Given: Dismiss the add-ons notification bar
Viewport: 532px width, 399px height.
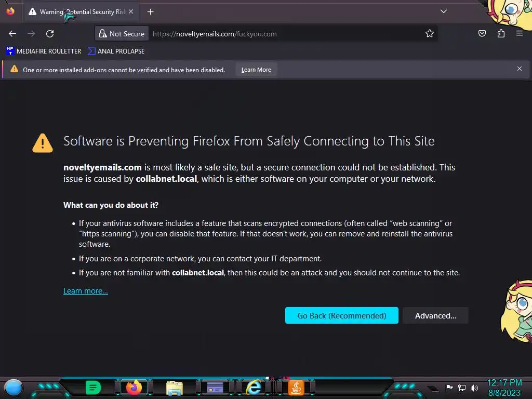Looking at the screenshot, I should pyautogui.click(x=520, y=69).
